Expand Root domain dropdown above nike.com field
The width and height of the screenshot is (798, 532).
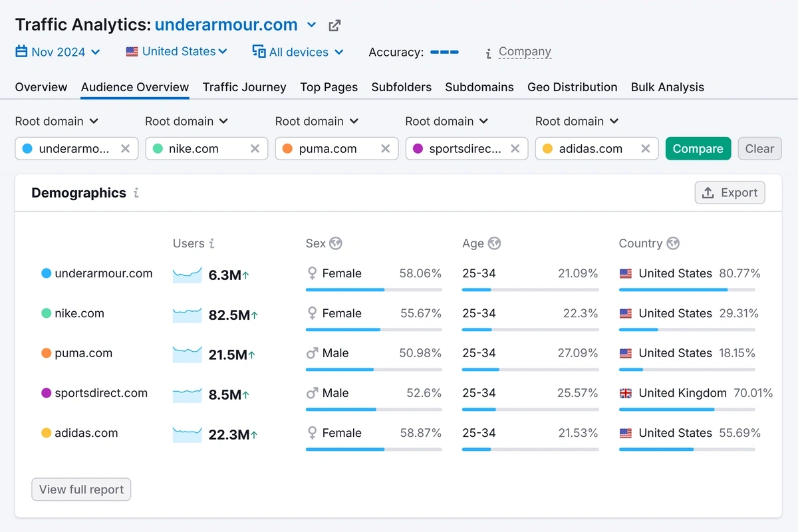(187, 121)
